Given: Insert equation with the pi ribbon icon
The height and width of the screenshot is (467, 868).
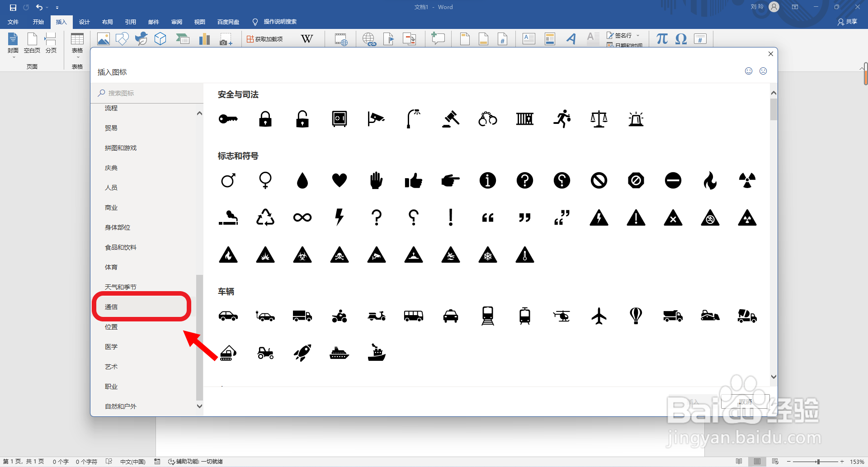Looking at the screenshot, I should pos(662,39).
